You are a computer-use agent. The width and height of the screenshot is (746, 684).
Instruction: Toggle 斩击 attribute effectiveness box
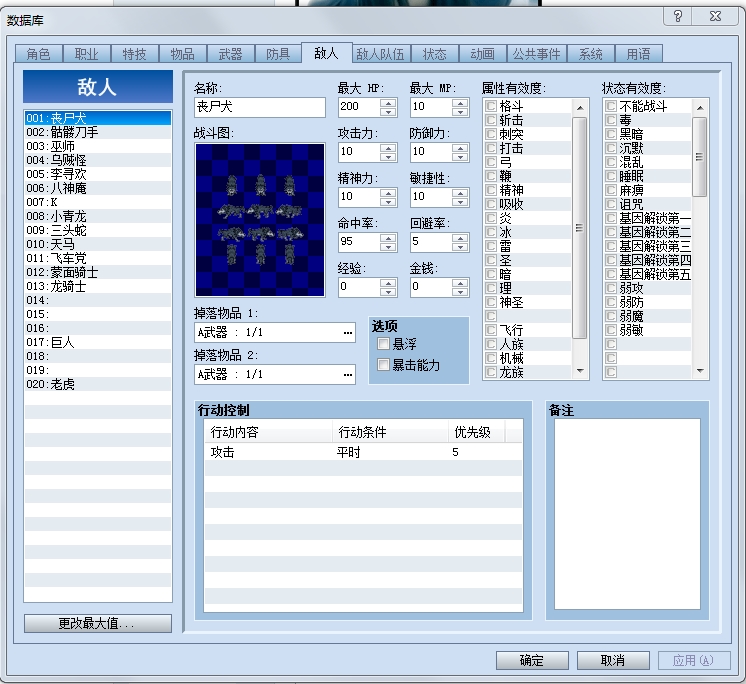click(x=491, y=120)
